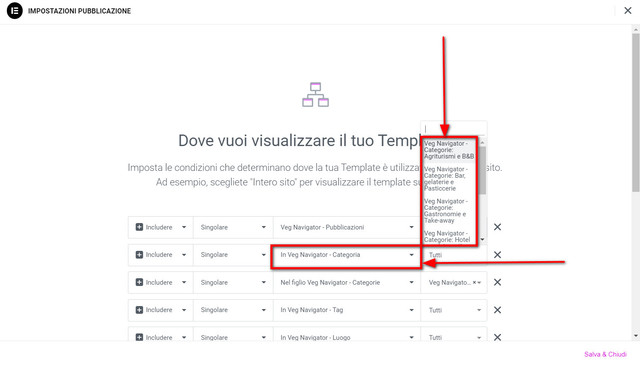Open Nel figlio Veg Navigator - Categorie dropdown
640x367 pixels.
tap(347, 282)
